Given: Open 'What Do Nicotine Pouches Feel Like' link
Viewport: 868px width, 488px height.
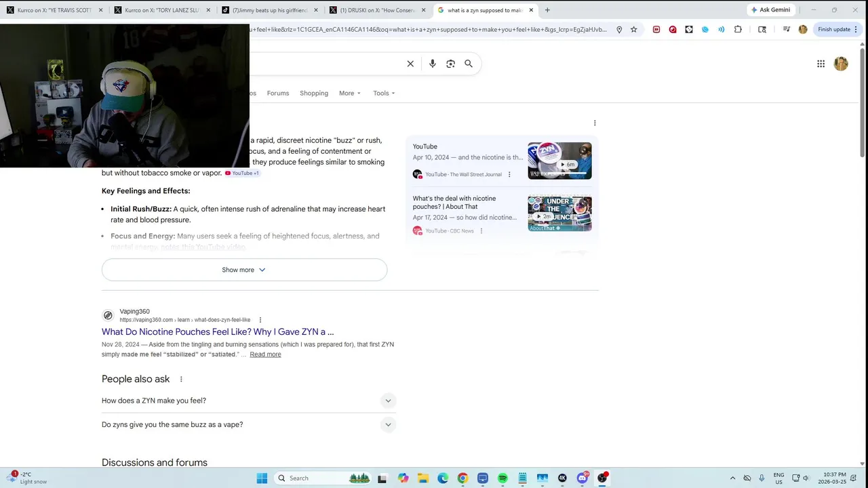Looking at the screenshot, I should (x=218, y=332).
